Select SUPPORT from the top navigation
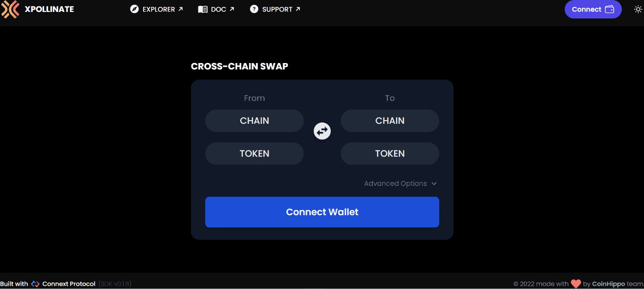 pos(275,9)
